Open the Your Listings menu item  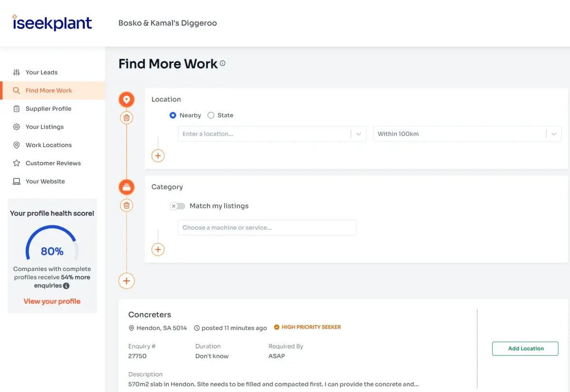click(52, 127)
